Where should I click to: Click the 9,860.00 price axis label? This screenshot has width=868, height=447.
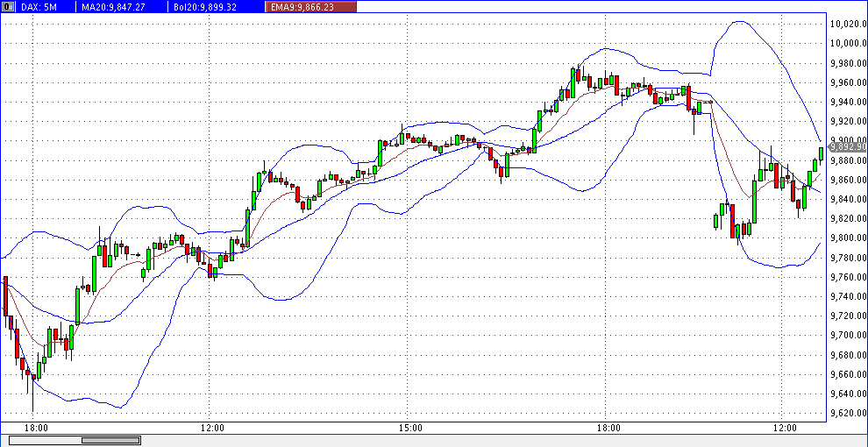850,180
